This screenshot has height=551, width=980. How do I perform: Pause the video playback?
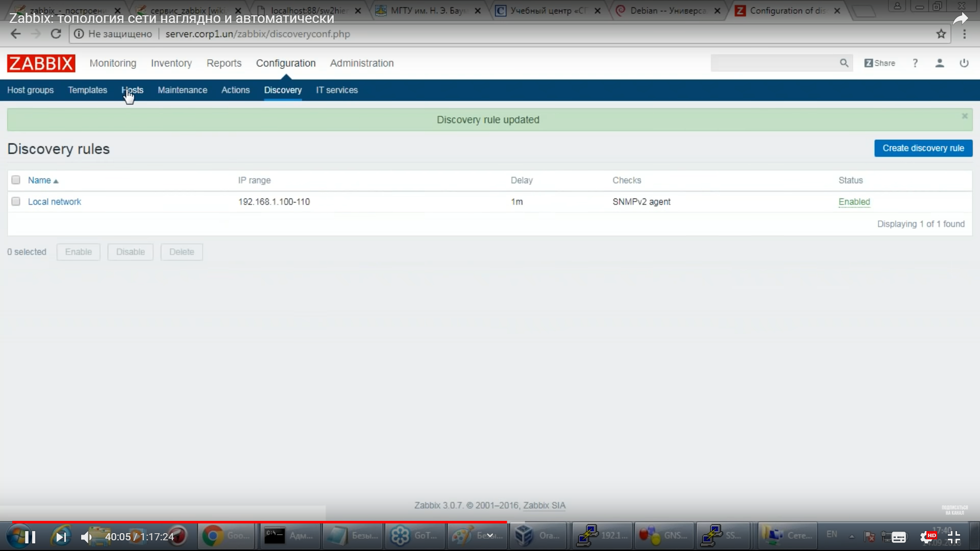tap(30, 537)
